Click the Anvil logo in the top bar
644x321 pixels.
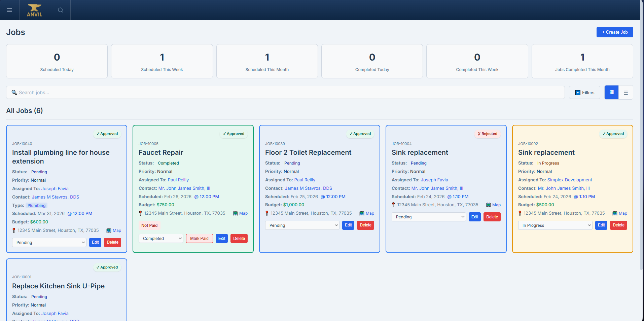click(x=34, y=10)
